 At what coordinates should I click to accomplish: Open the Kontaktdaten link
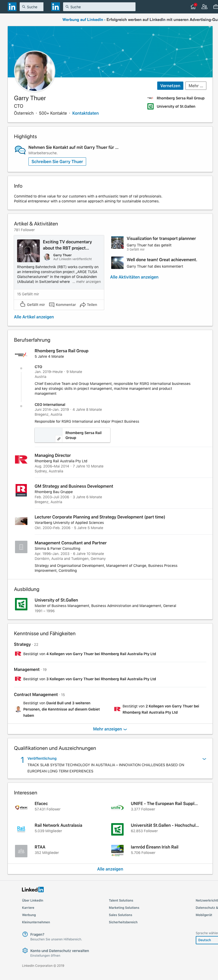(x=85, y=113)
